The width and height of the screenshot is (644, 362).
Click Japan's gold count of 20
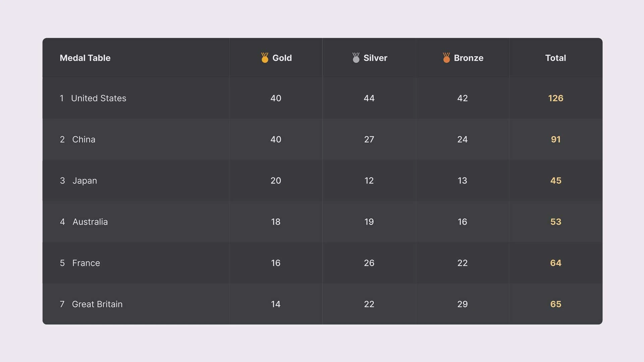(276, 181)
